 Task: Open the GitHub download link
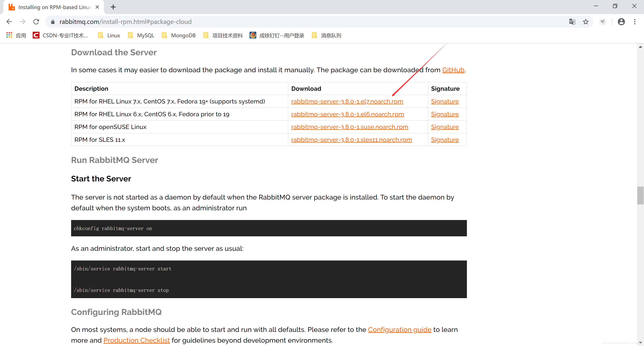pyautogui.click(x=453, y=70)
